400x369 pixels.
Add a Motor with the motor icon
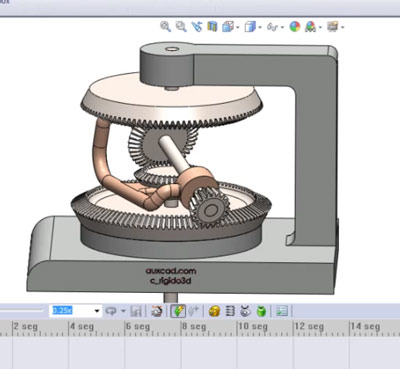tap(214, 311)
